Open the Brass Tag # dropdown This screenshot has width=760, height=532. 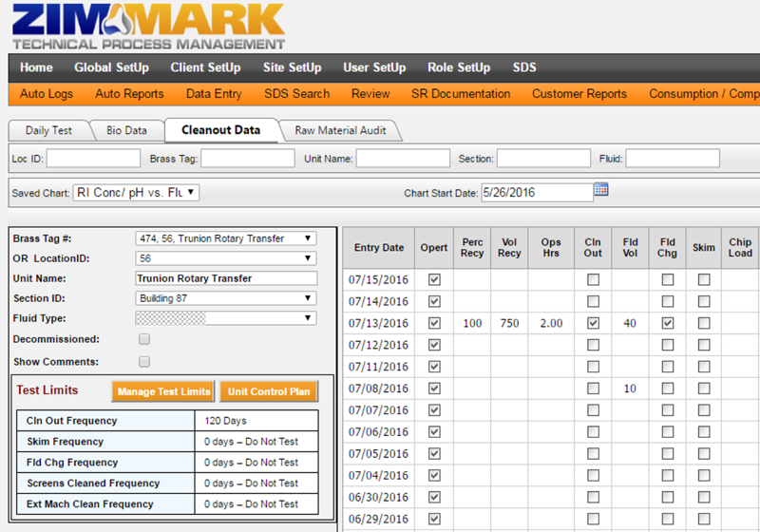(226, 238)
